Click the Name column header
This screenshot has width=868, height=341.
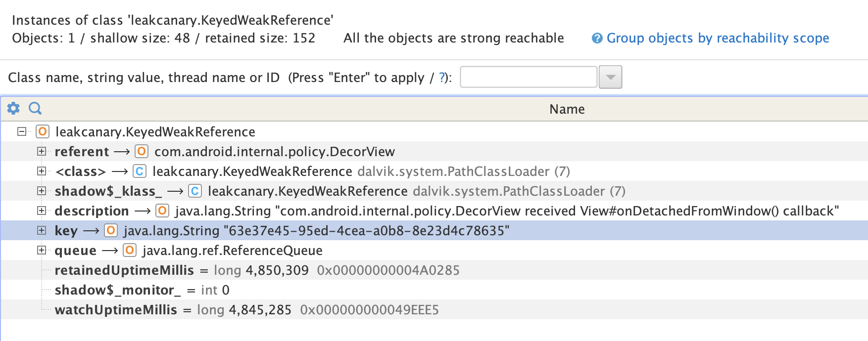coord(567,109)
